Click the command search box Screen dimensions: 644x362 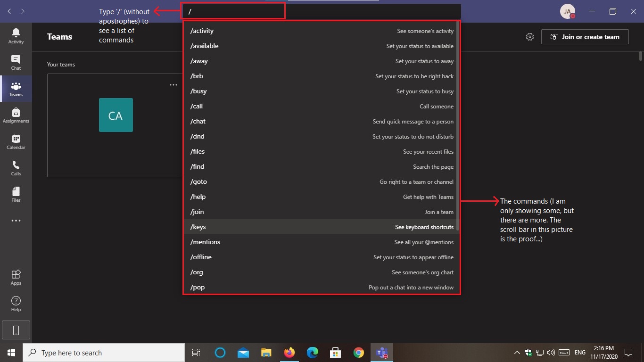[x=321, y=11]
